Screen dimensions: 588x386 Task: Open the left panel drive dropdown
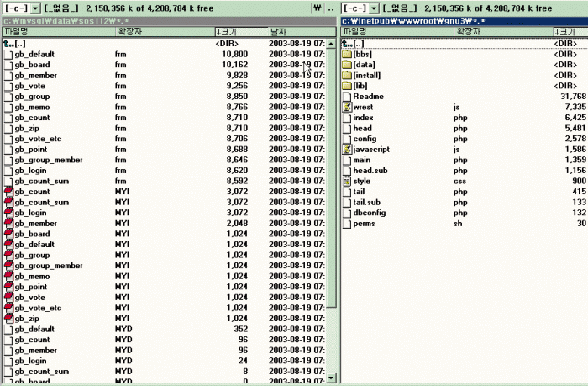tap(35, 8)
